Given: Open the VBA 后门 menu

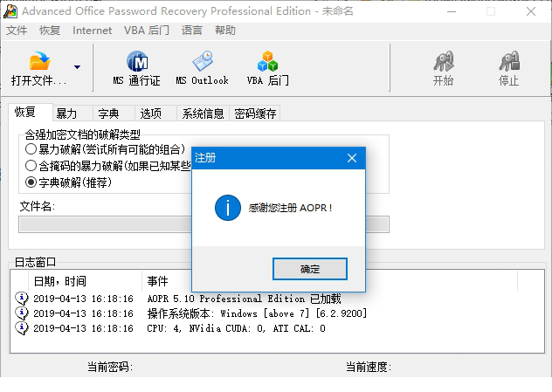Looking at the screenshot, I should (x=147, y=31).
